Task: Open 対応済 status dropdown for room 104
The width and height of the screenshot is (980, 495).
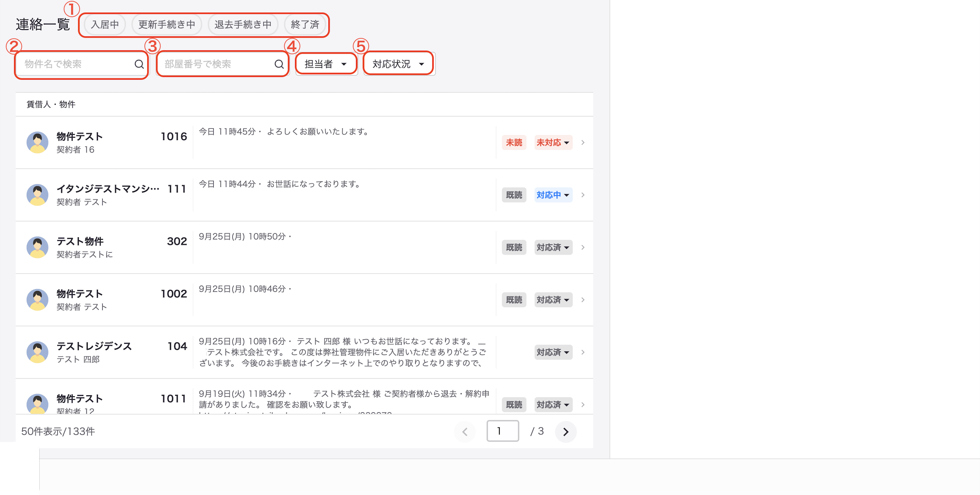Action: pos(553,352)
